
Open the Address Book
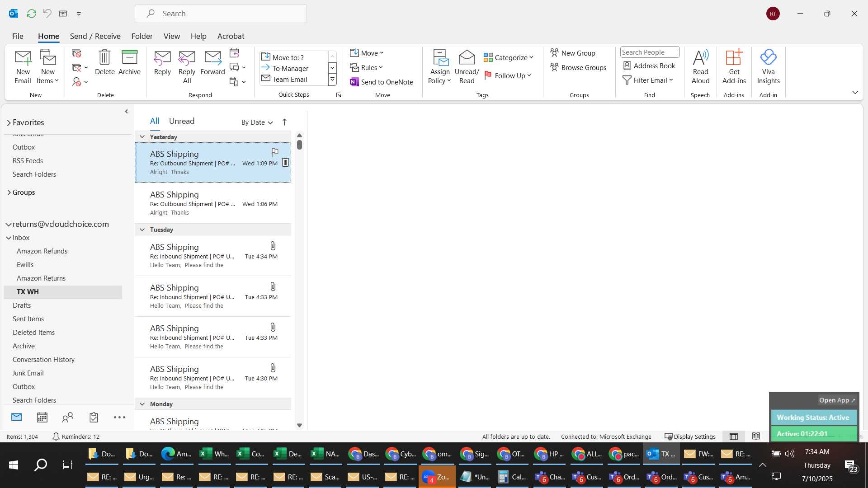649,66
